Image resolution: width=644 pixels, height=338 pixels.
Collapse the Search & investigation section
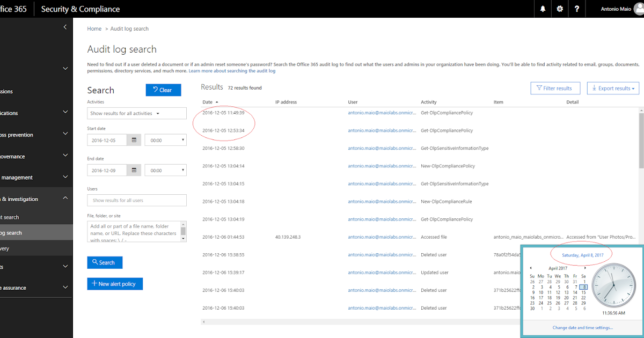pos(65,198)
